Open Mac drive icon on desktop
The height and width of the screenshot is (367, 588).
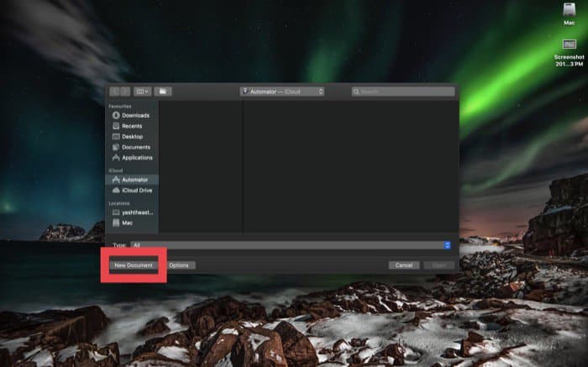(569, 11)
